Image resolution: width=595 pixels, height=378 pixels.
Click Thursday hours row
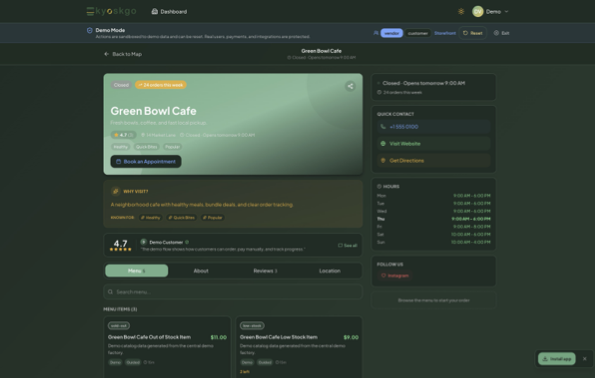pos(433,219)
